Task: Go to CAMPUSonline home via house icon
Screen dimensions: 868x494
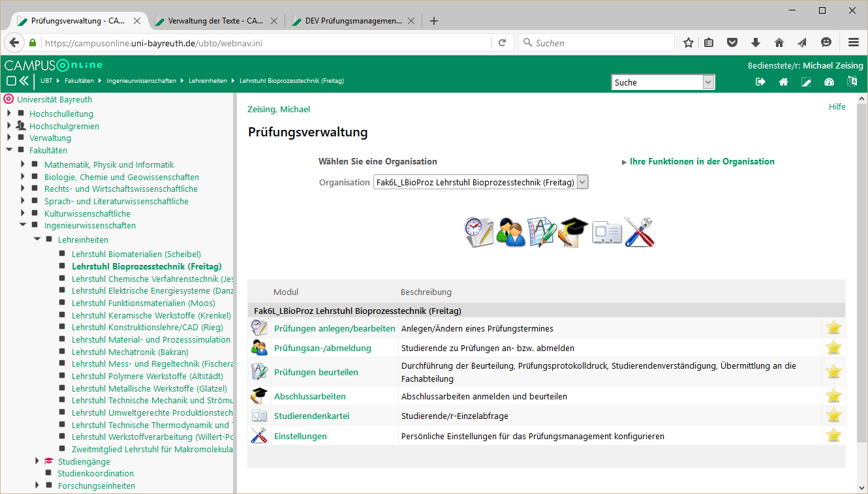Action: pos(783,82)
